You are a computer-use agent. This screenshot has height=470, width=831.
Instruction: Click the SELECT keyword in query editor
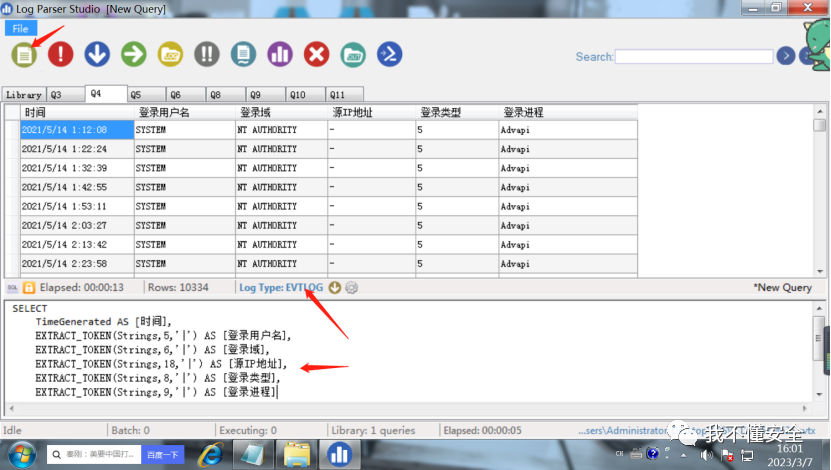30,308
